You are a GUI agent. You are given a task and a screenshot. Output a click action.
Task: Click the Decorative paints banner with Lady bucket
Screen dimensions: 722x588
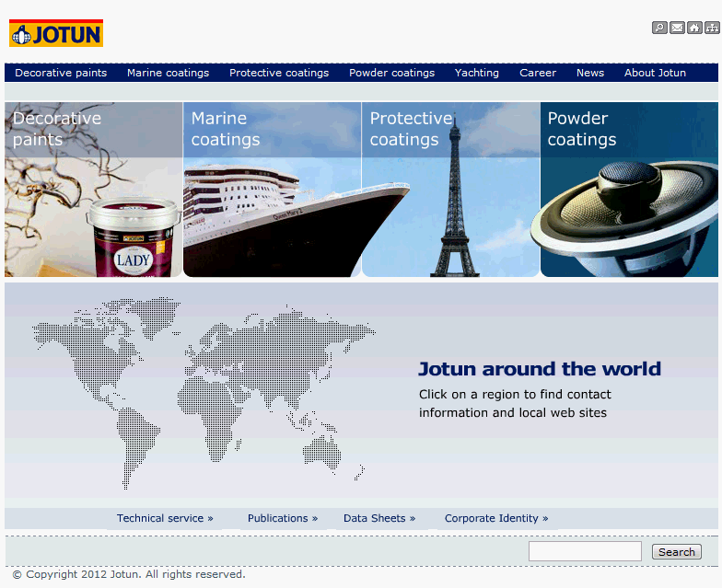94,190
